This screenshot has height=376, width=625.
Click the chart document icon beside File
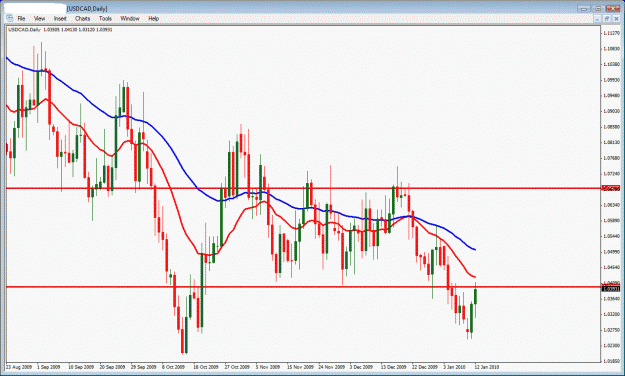coord(9,18)
